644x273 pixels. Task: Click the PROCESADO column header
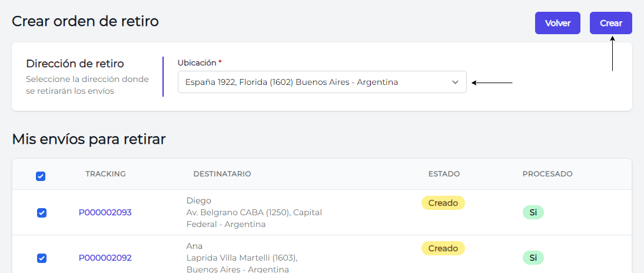coord(547,174)
